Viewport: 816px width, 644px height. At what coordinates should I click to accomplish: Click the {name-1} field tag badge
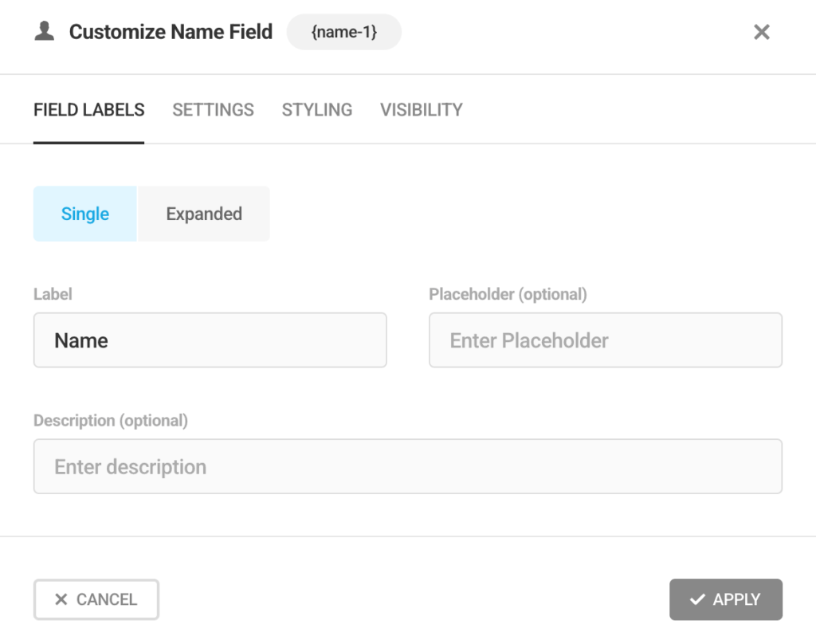[343, 33]
